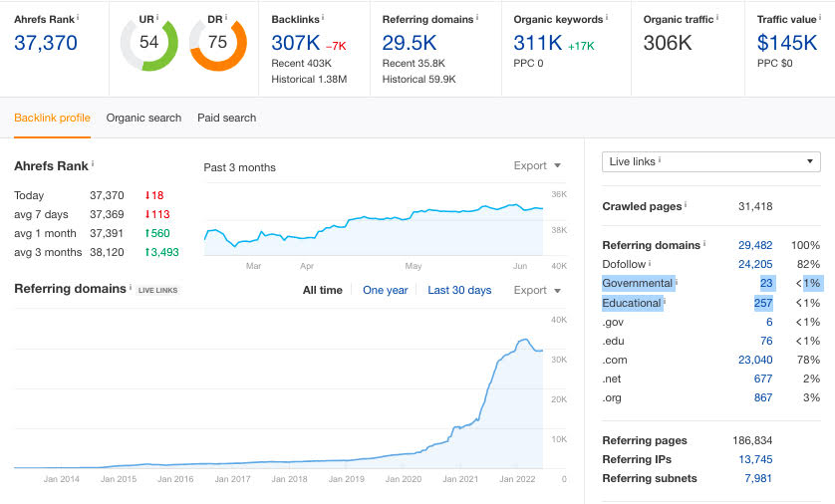
Task: Click info icon next to Governmental row
Action: [x=677, y=282]
